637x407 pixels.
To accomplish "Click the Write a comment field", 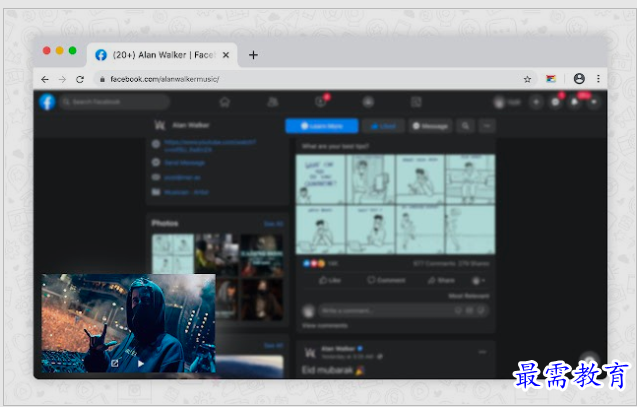I will pos(403,311).
